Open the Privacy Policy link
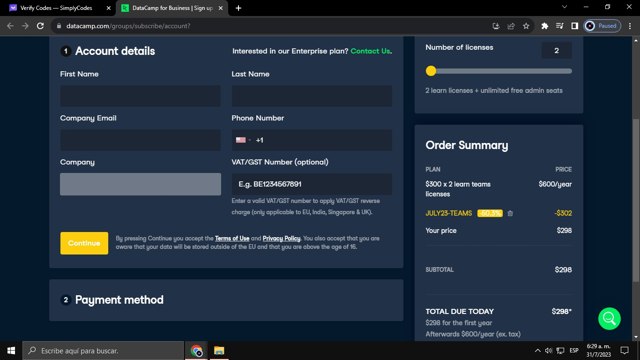Image resolution: width=640 pixels, height=360 pixels. point(281,238)
